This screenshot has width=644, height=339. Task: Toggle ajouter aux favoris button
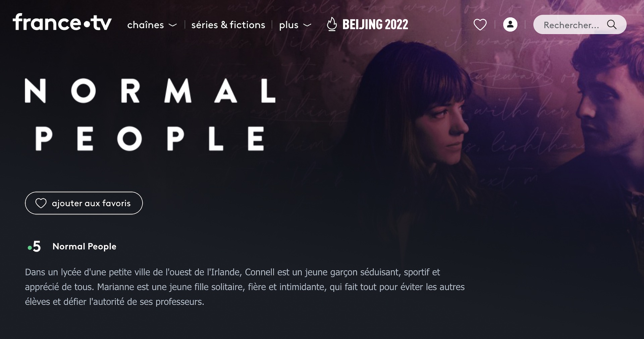(84, 203)
